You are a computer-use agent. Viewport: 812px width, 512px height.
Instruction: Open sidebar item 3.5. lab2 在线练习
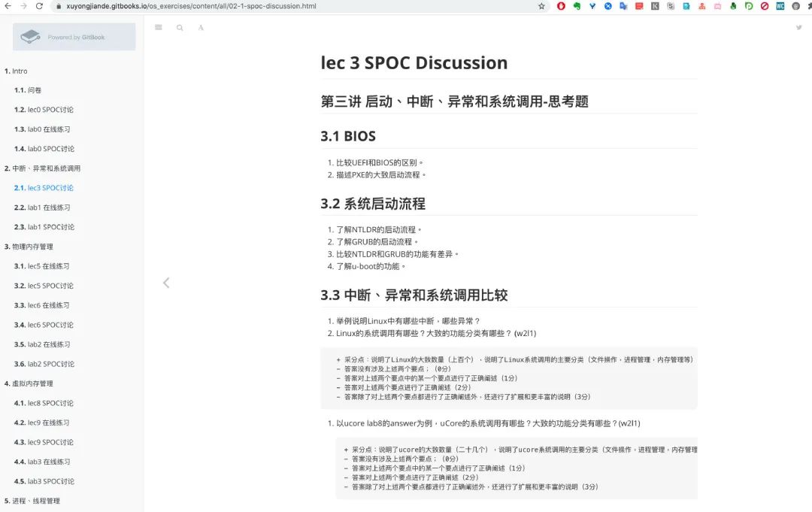pos(42,344)
